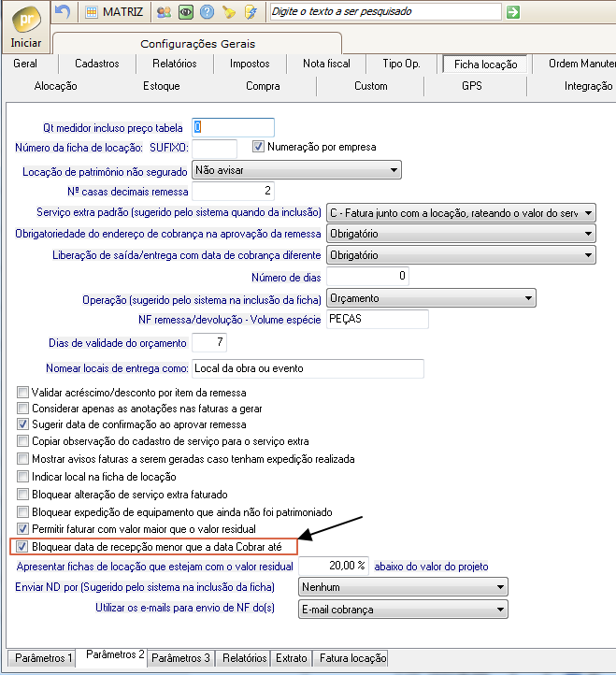Open the Tipo Op. tab
The height and width of the screenshot is (675, 616).
(x=402, y=64)
